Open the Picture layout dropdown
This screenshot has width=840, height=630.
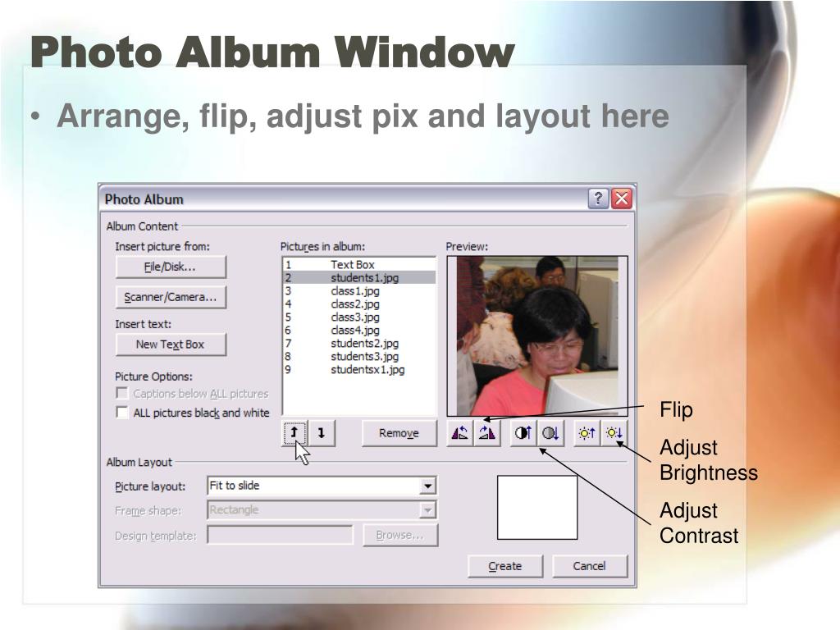point(427,486)
